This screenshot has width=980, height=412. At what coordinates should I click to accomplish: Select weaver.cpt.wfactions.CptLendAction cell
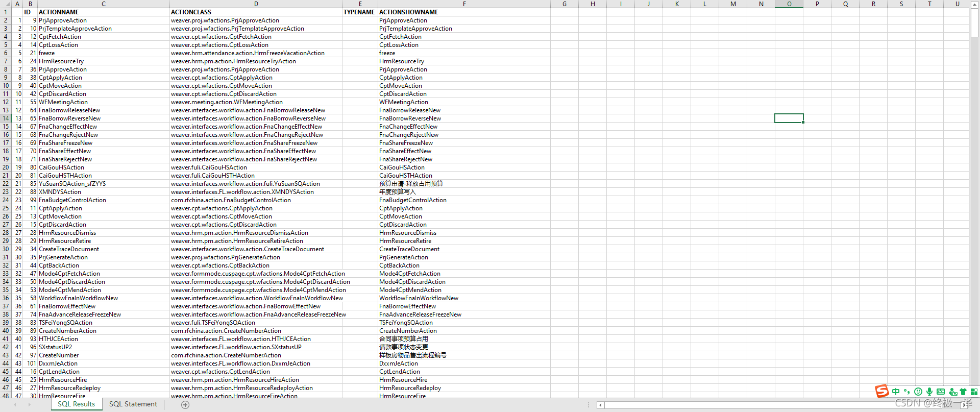pos(256,372)
